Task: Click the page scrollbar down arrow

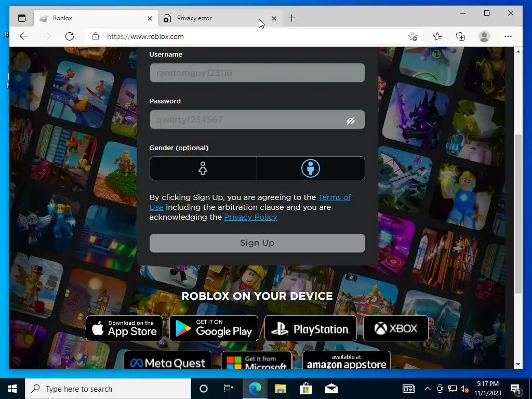Action: [x=518, y=364]
